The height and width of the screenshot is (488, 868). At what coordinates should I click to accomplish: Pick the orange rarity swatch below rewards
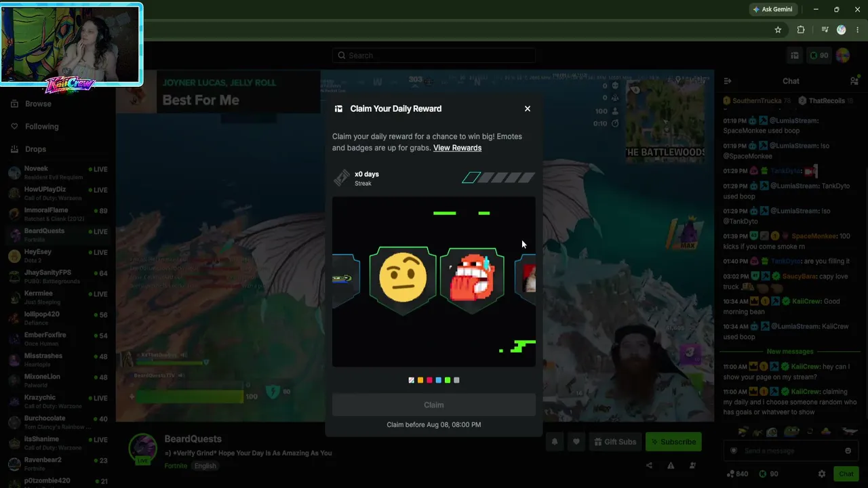coord(420,380)
